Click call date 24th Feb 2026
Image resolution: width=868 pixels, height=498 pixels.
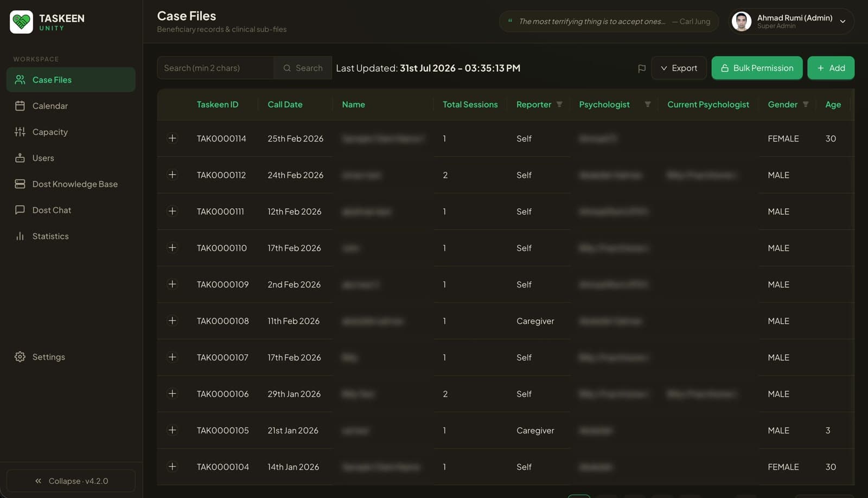point(295,175)
